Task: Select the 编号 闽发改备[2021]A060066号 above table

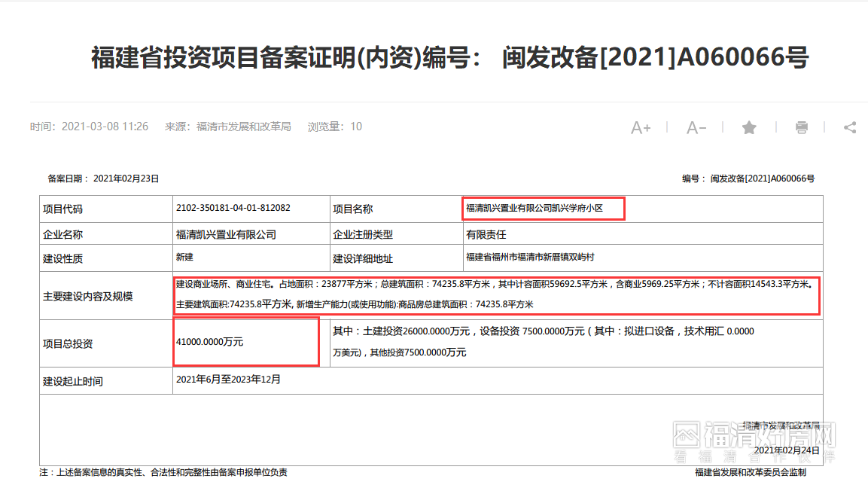Action: point(748,178)
